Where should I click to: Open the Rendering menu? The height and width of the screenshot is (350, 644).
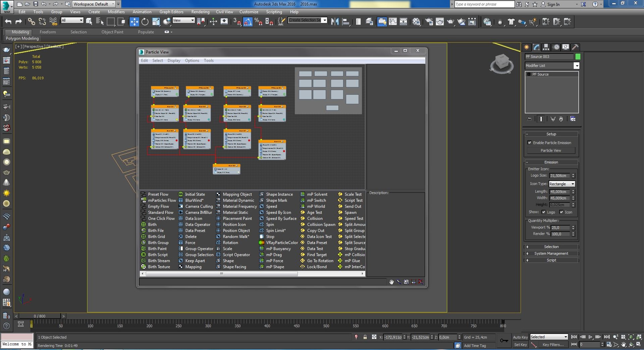(x=200, y=12)
